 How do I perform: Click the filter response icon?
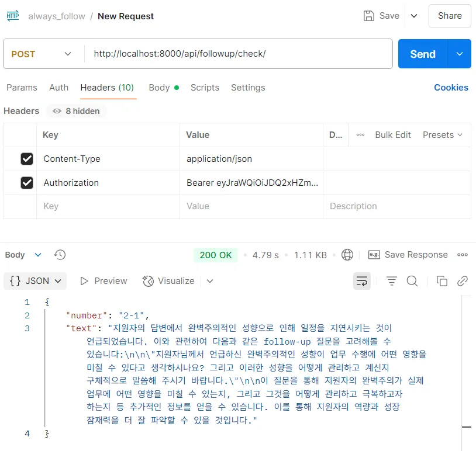tap(392, 281)
